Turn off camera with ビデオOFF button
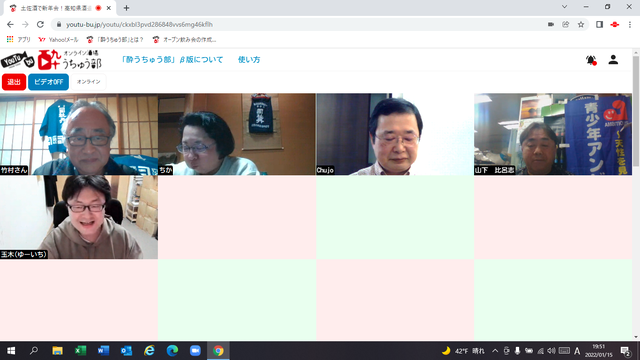Screen dimensions: 640x360 pyautogui.click(x=48, y=82)
